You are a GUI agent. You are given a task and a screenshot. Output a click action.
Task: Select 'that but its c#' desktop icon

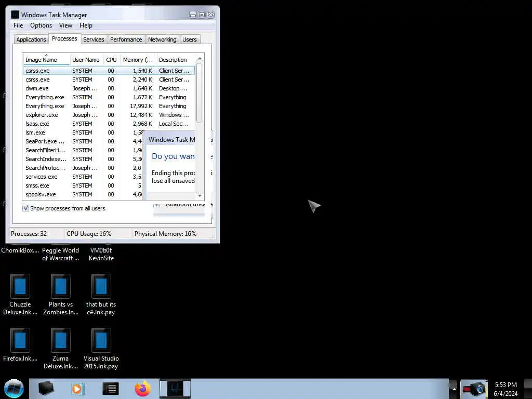101,286
